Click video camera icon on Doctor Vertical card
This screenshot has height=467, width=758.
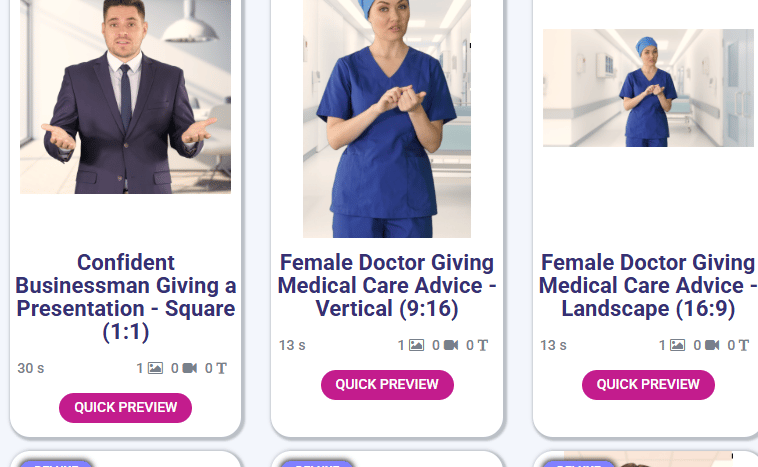coord(451,345)
